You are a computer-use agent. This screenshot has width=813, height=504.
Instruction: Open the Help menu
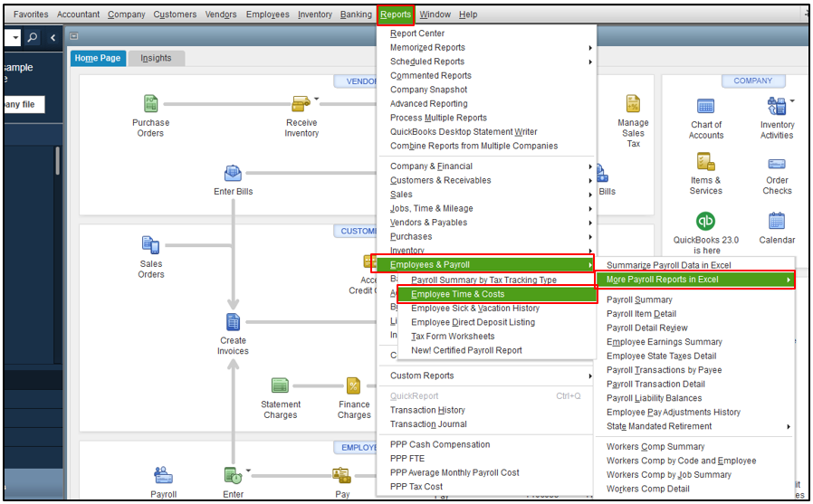pos(468,14)
